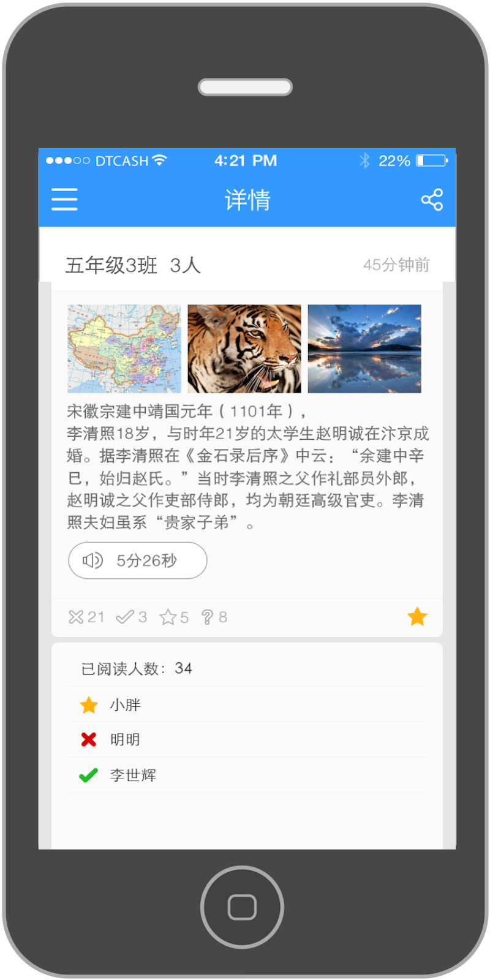The height and width of the screenshot is (980, 490).
Task: Open the lake reflection photo thumbnail
Action: click(364, 349)
